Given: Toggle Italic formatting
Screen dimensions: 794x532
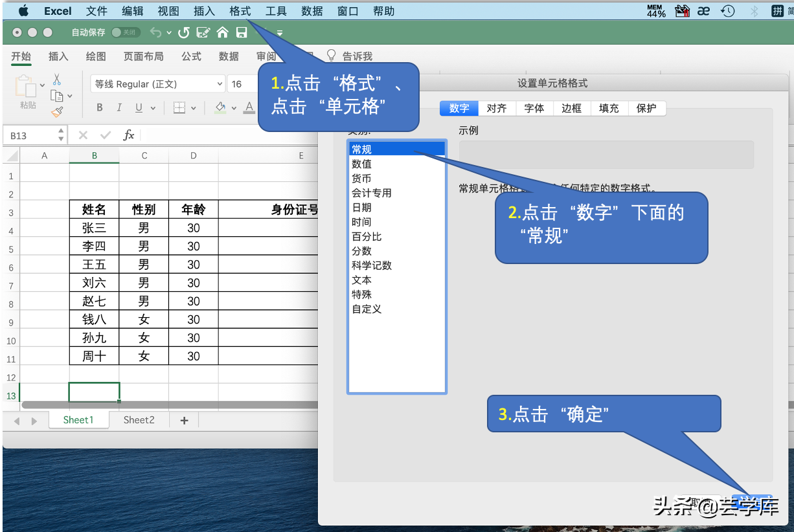Looking at the screenshot, I should pos(119,108).
